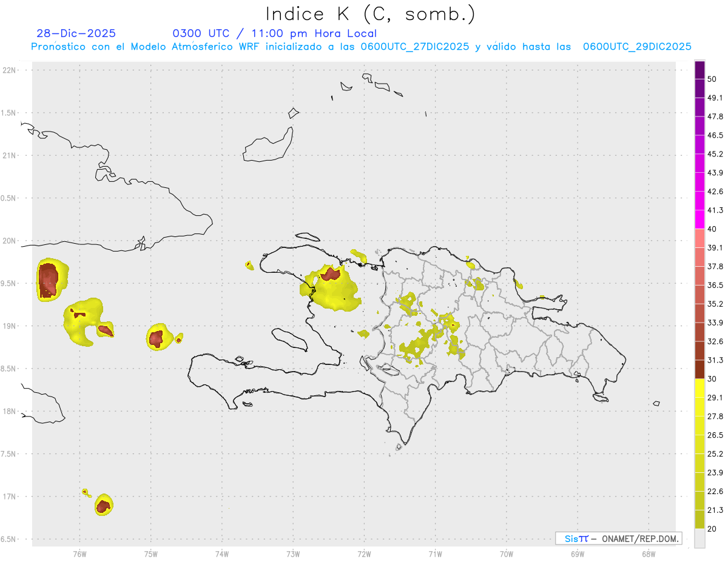Click longitude label "75W"
Viewport: 728px width, 562px height.
pyautogui.click(x=151, y=554)
